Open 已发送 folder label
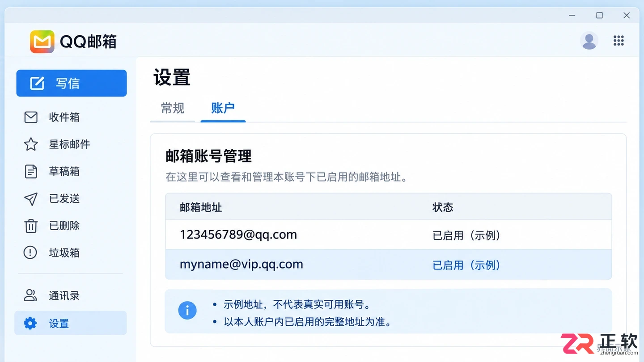 64,199
